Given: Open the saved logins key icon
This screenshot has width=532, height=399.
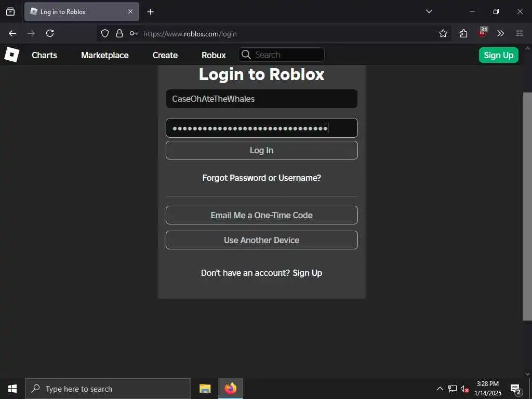Looking at the screenshot, I should 134,33.
